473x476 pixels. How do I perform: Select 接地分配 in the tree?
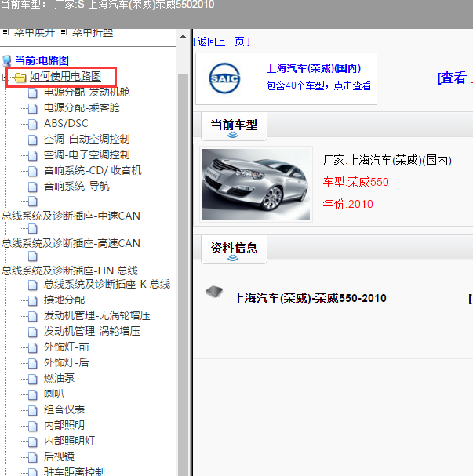pos(64,300)
